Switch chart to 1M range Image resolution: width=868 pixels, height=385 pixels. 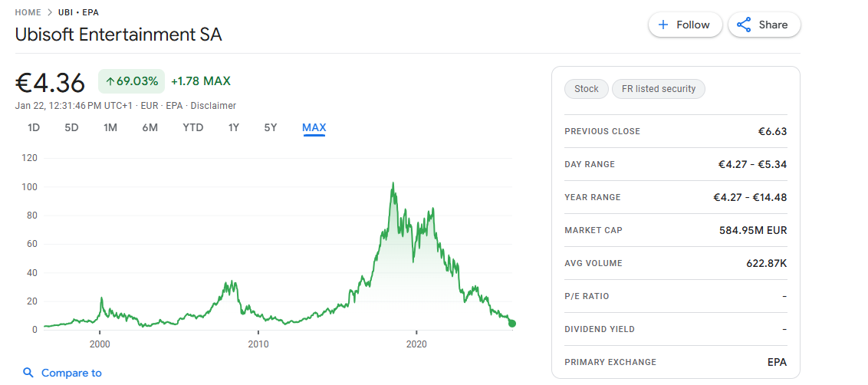pyautogui.click(x=110, y=127)
